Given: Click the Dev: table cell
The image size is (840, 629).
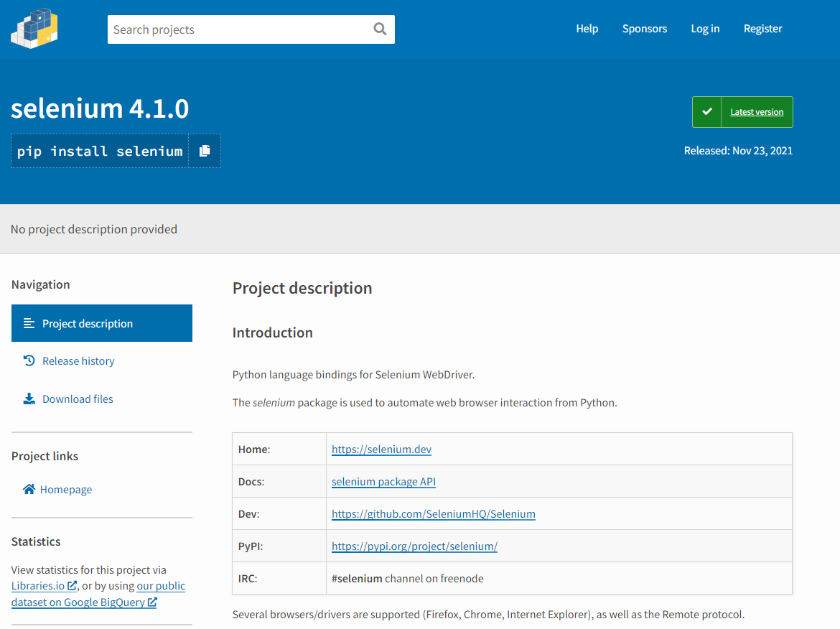Looking at the screenshot, I should [279, 514].
